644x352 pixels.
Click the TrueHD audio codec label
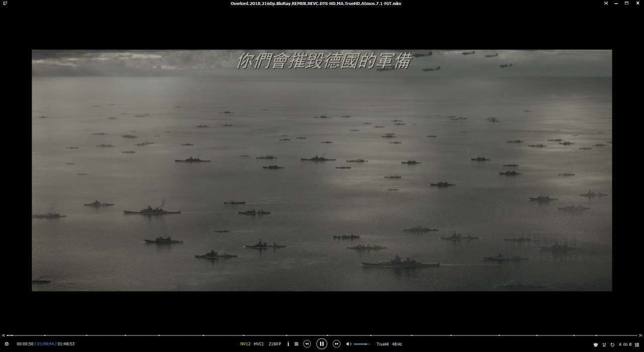382,344
